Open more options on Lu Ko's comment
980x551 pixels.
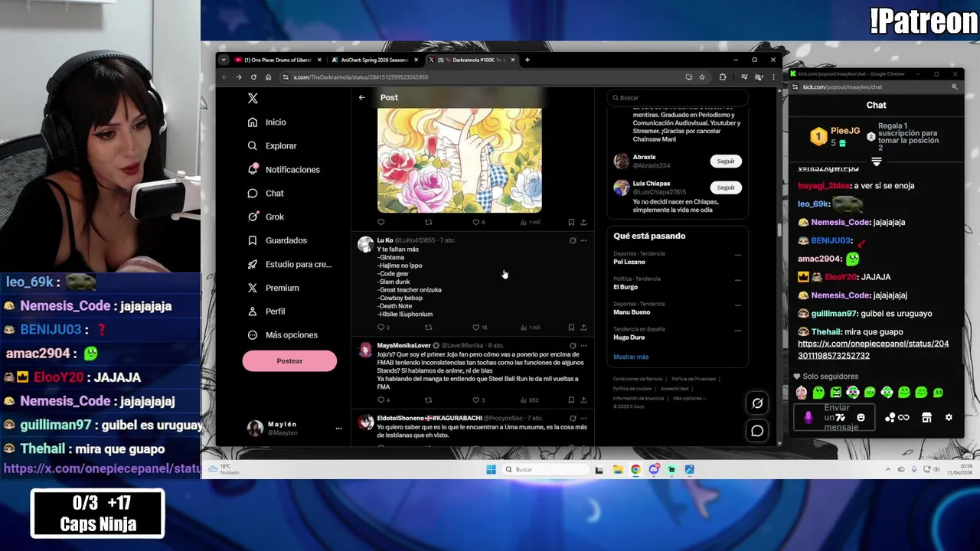pyautogui.click(x=583, y=240)
